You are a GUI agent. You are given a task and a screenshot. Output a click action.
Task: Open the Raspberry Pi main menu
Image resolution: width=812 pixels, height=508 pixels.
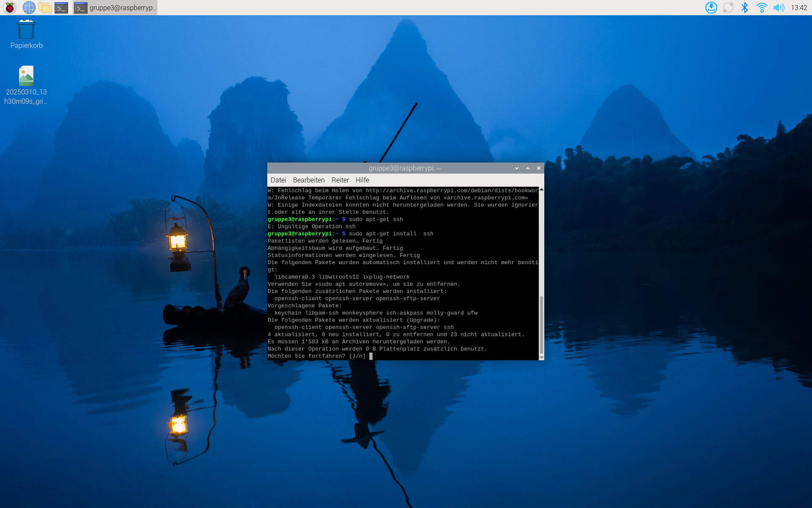[x=10, y=8]
